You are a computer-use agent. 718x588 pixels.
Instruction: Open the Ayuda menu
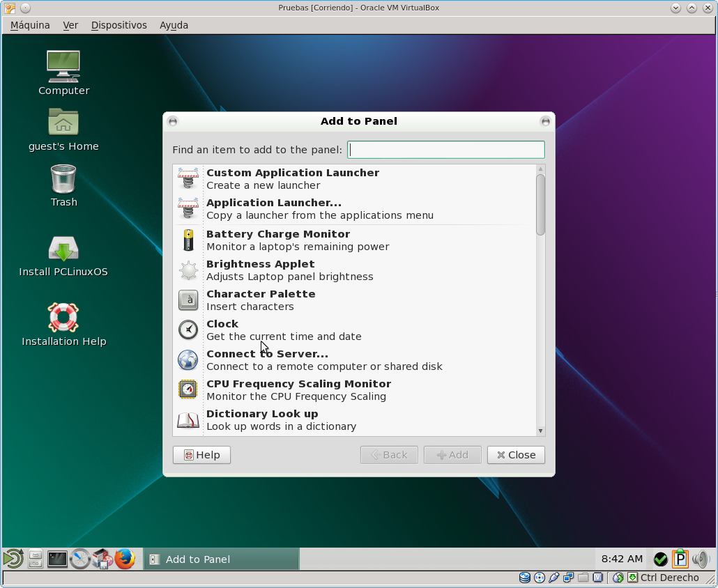[174, 25]
